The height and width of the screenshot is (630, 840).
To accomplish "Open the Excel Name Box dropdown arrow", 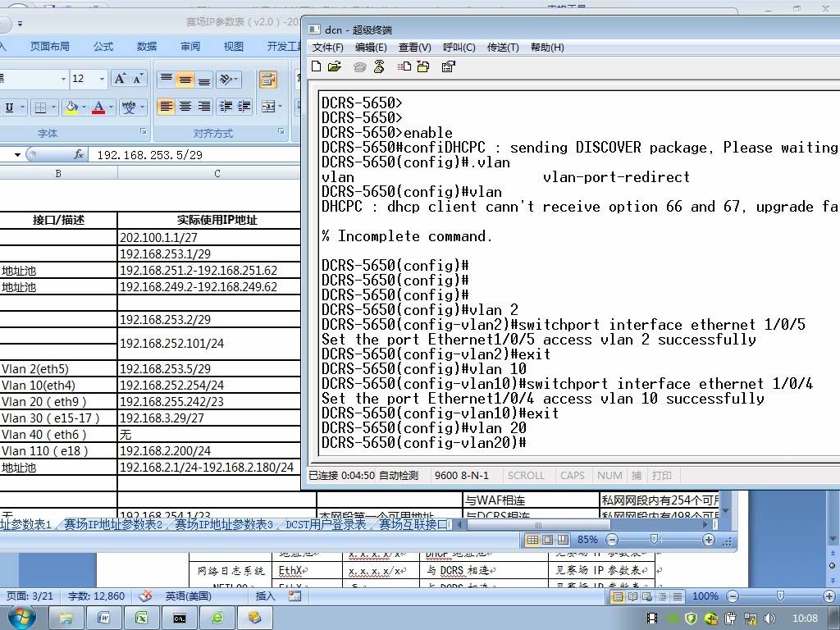I will point(17,154).
